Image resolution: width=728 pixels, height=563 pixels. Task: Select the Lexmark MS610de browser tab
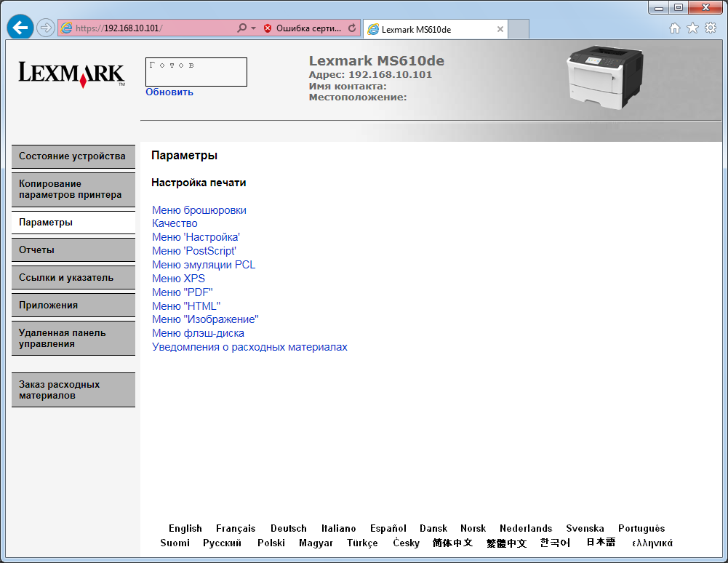(436, 29)
